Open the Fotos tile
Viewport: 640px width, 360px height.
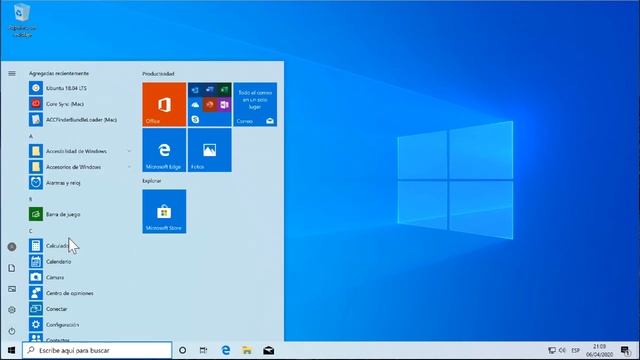[209, 150]
